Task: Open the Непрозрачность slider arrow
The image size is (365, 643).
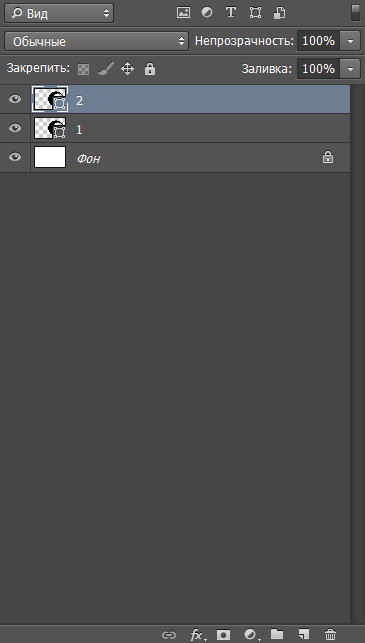Action: [350, 41]
